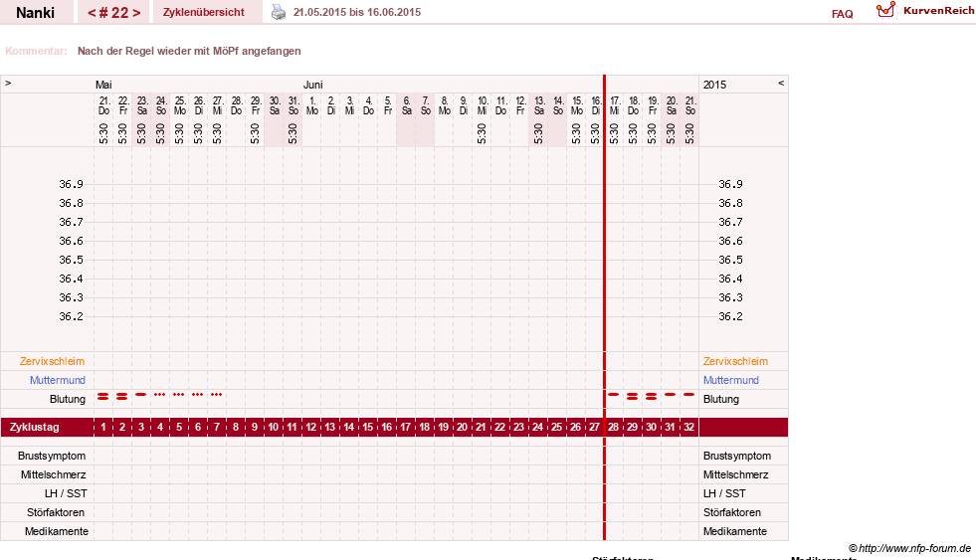Click the Juni month header

(x=313, y=85)
